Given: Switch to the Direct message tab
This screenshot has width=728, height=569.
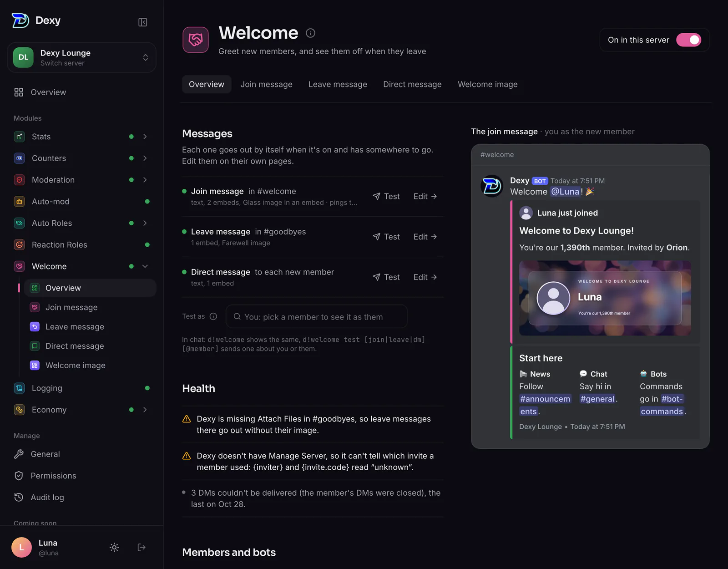Looking at the screenshot, I should 412,84.
